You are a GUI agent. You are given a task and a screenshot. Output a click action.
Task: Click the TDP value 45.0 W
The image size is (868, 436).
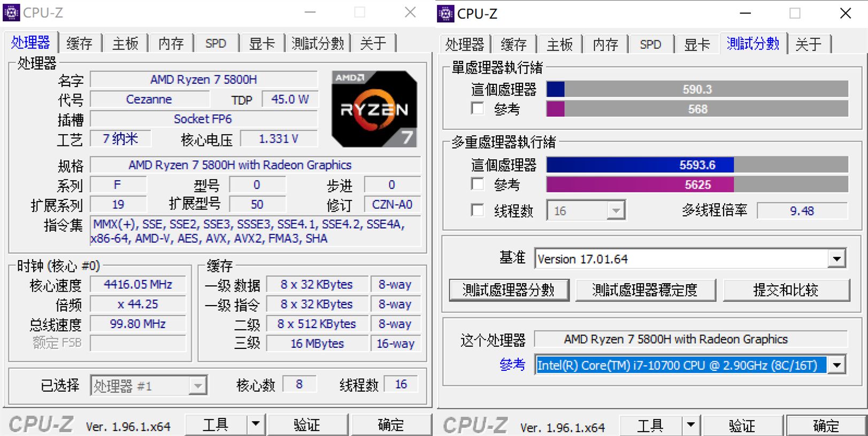coord(290,99)
